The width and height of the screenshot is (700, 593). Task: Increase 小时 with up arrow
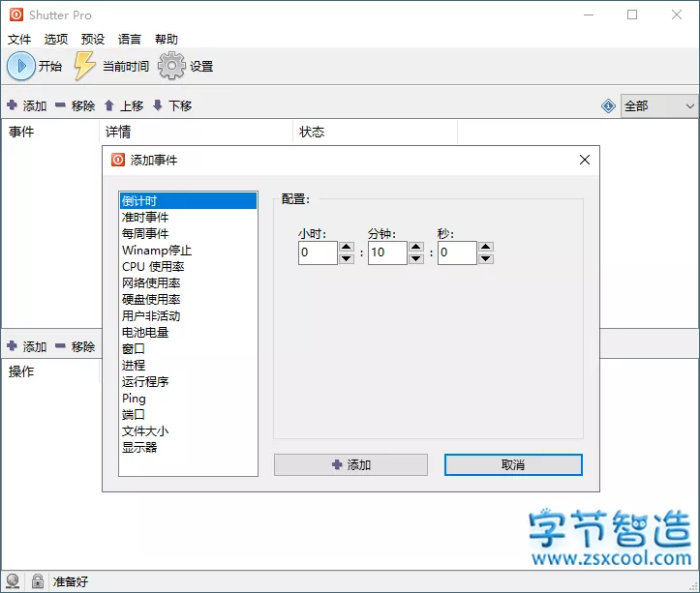click(x=347, y=247)
